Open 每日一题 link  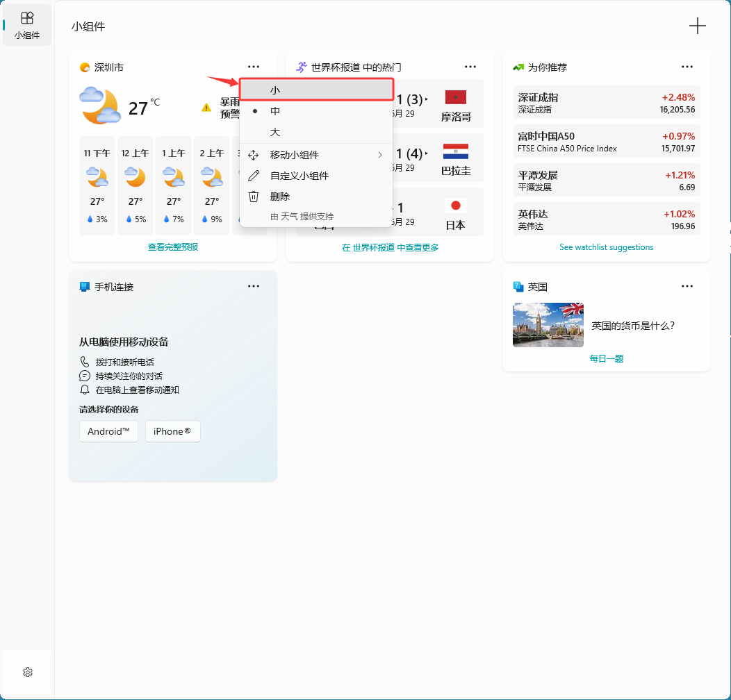(607, 358)
